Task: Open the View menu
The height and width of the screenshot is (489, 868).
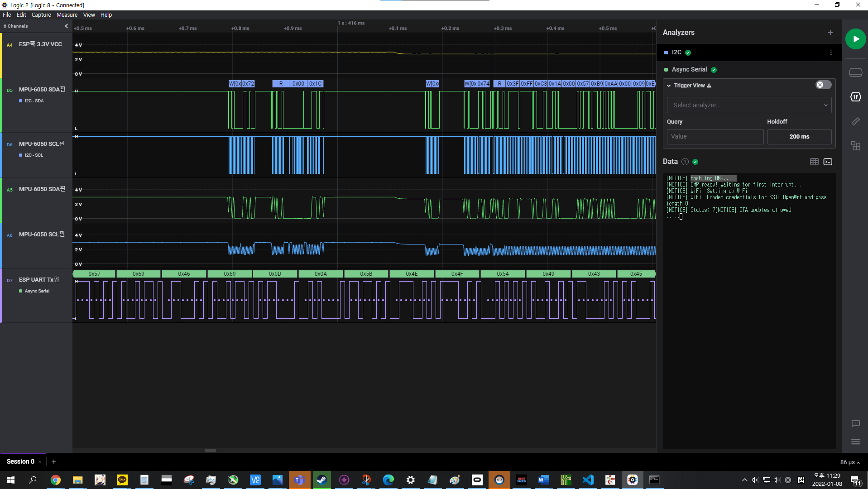Action: (89, 15)
